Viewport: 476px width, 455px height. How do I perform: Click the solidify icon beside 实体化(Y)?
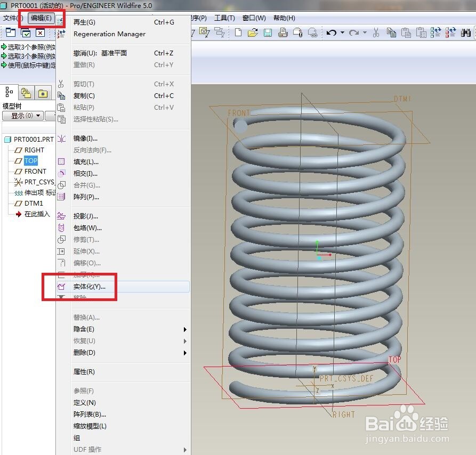coord(61,287)
